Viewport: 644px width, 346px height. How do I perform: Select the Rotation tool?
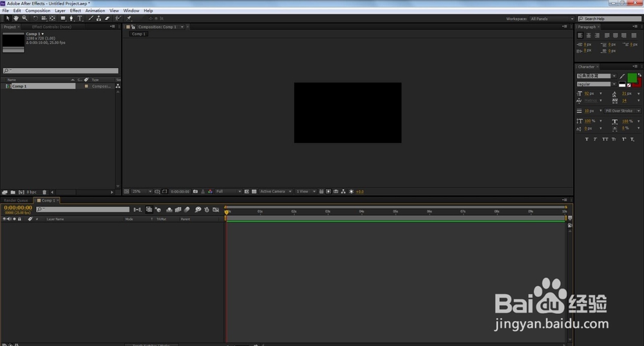click(x=35, y=18)
